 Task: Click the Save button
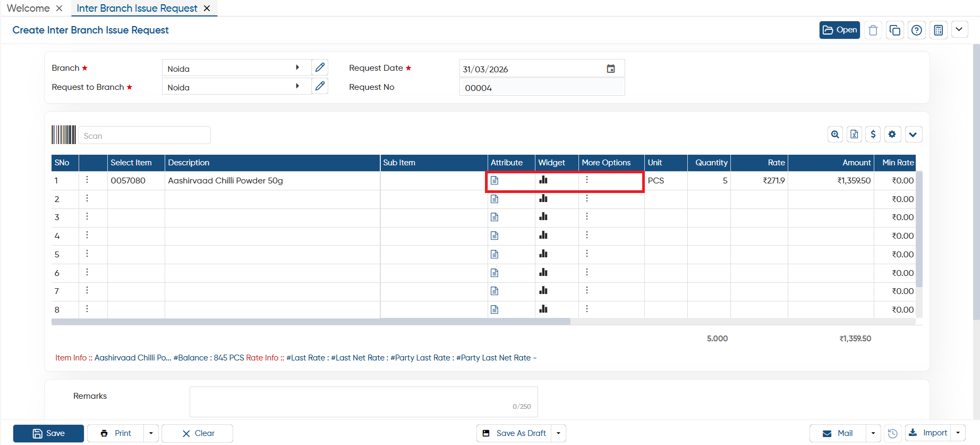tap(48, 433)
